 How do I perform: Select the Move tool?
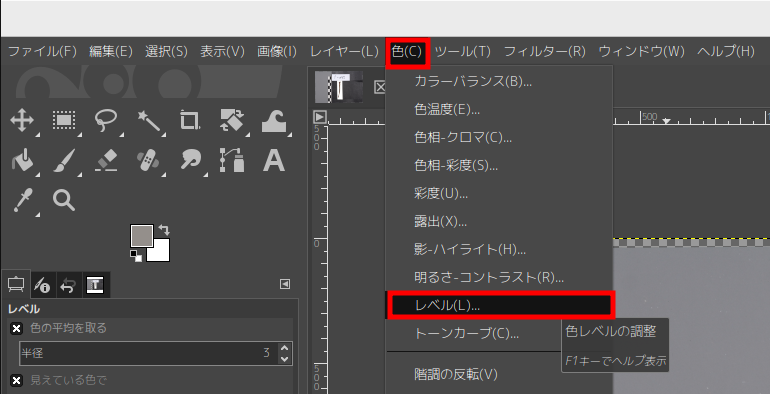coord(22,120)
